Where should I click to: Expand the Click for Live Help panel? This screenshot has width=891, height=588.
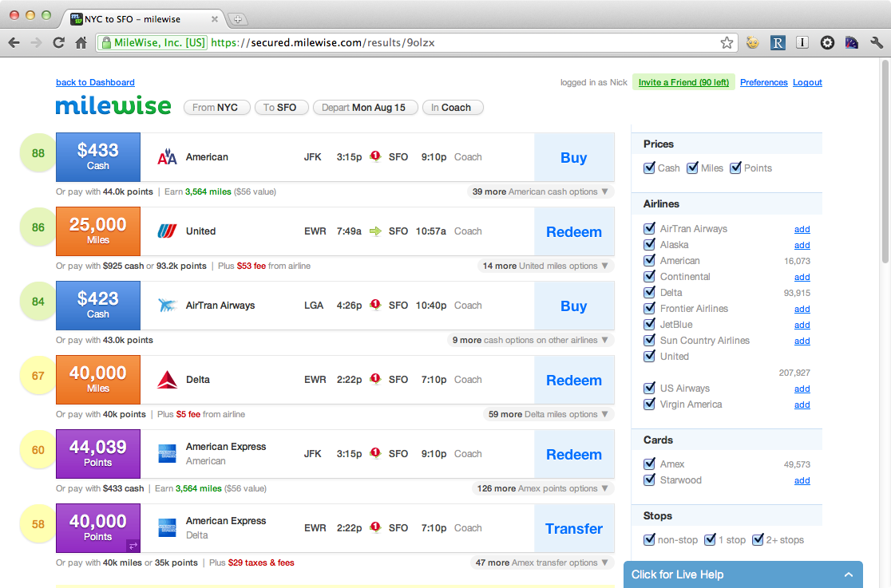pyautogui.click(x=742, y=574)
